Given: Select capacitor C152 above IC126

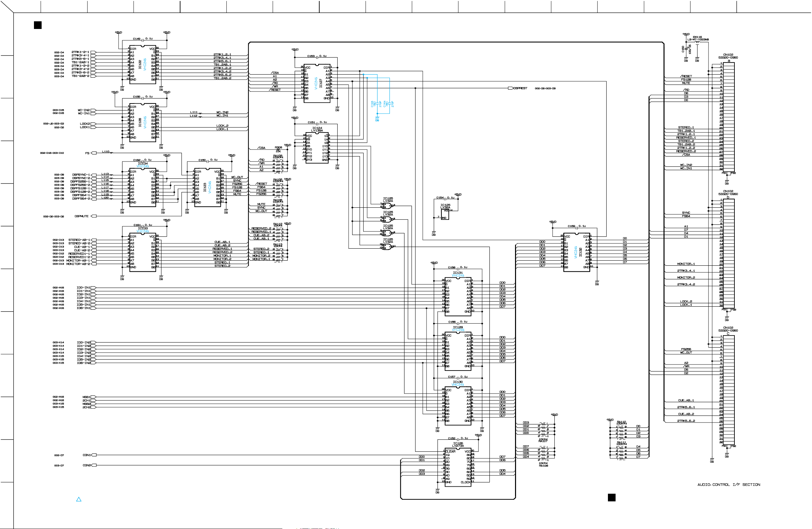Looking at the screenshot, I should pos(458,440).
